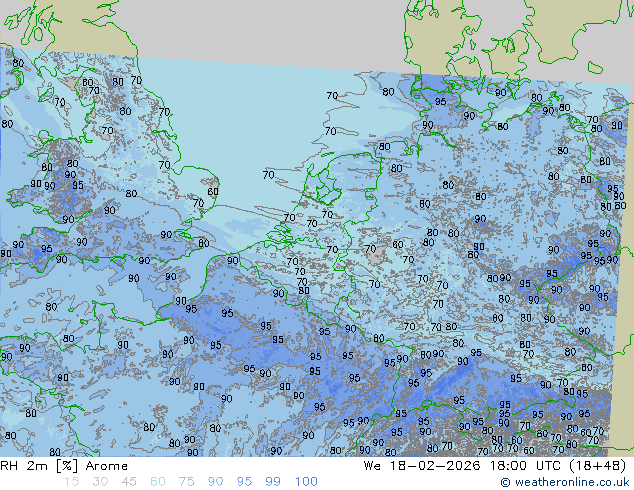This screenshot has width=634, height=490.
Task: Click the 90 value in the bottom legend
Action: (x=216, y=482)
